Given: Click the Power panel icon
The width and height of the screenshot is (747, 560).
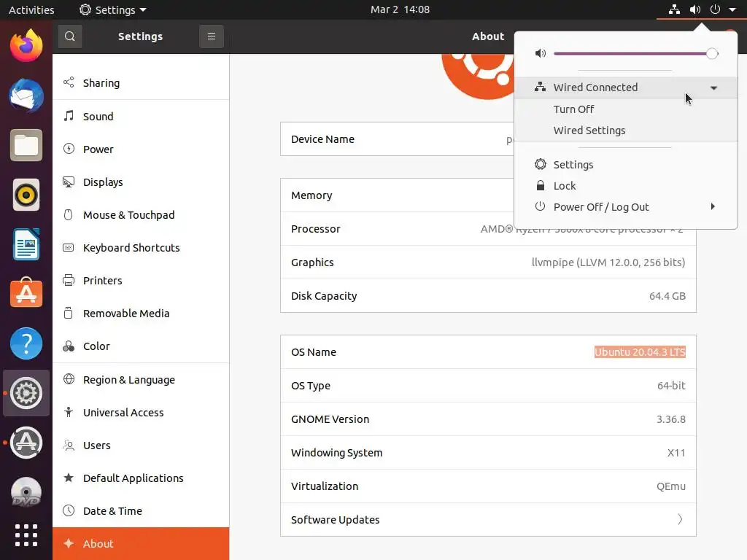Looking at the screenshot, I should click(x=69, y=149).
